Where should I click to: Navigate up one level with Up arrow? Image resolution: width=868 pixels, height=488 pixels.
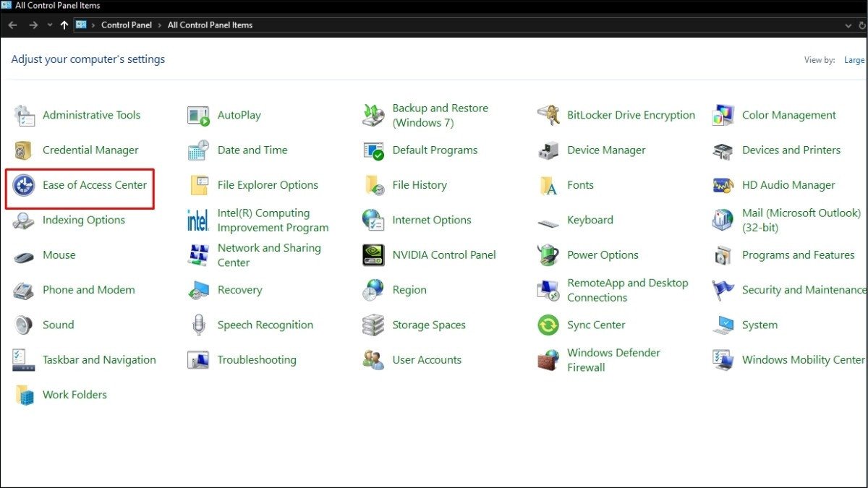64,25
